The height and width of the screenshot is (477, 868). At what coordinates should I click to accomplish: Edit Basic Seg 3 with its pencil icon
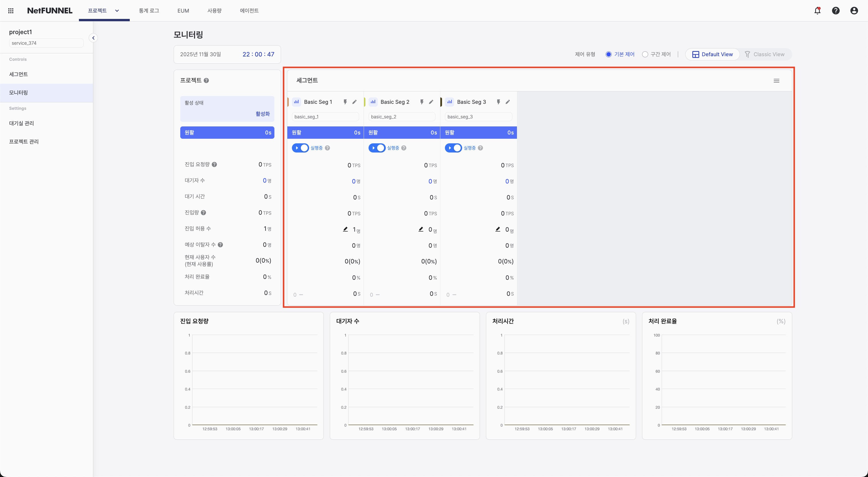pos(508,102)
